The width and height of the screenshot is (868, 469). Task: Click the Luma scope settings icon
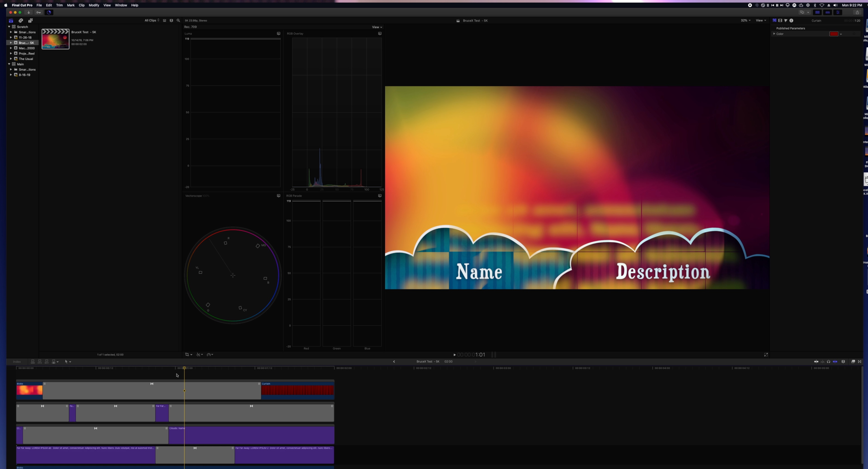pyautogui.click(x=278, y=33)
